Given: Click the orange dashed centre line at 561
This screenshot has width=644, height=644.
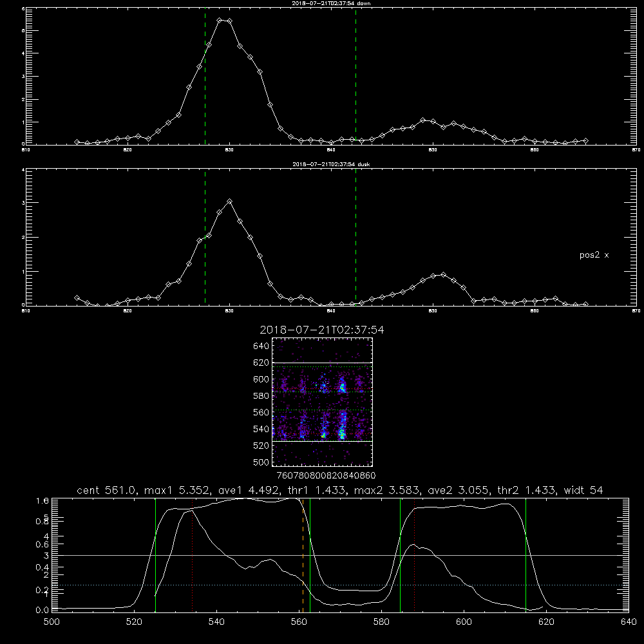Looking at the screenshot, I should pos(303,555).
